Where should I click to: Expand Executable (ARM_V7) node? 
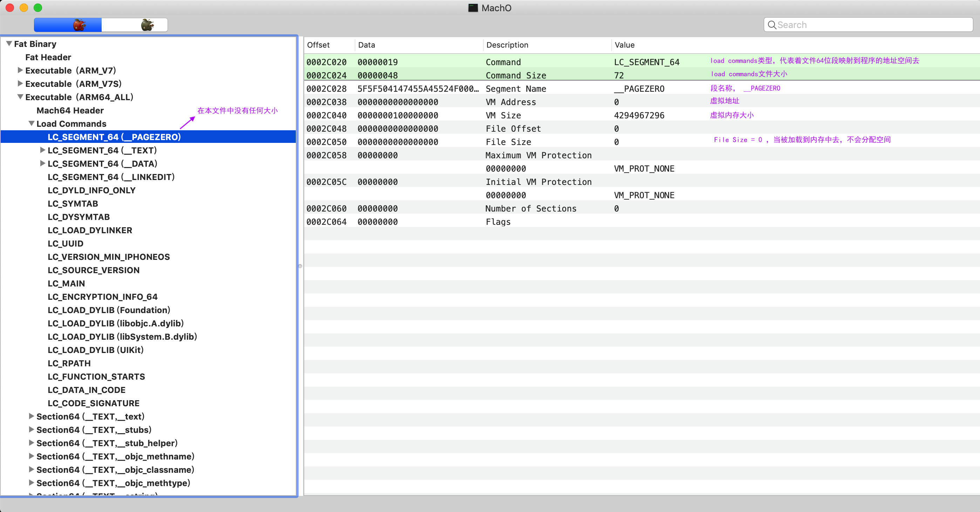coord(20,70)
